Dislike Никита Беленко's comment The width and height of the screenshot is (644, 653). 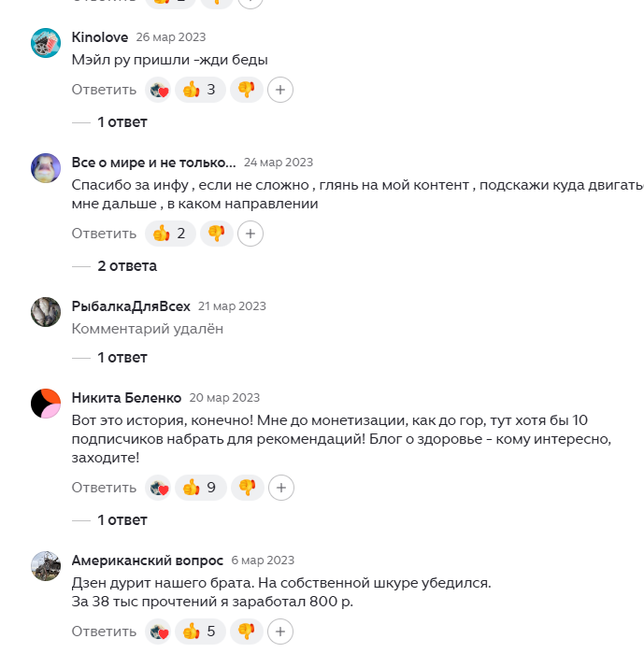click(248, 488)
